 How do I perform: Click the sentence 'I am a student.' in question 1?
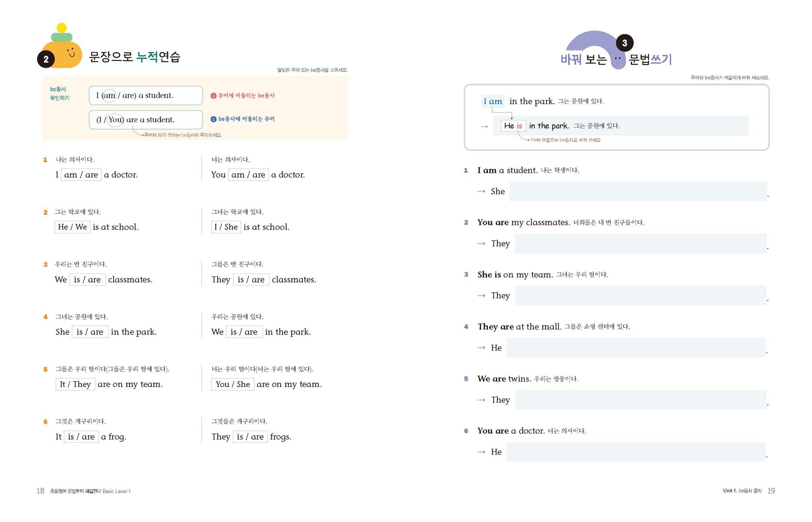pyautogui.click(x=507, y=170)
